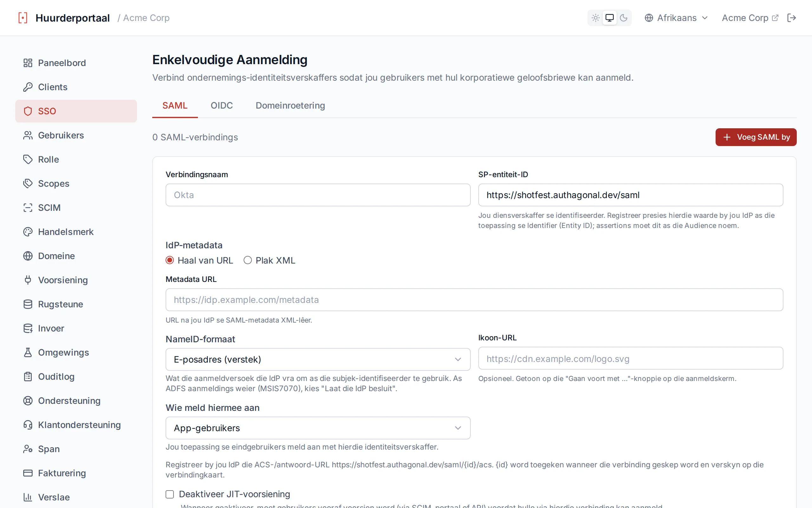Open Invoer import icon
The image size is (812, 508).
pos(28,328)
